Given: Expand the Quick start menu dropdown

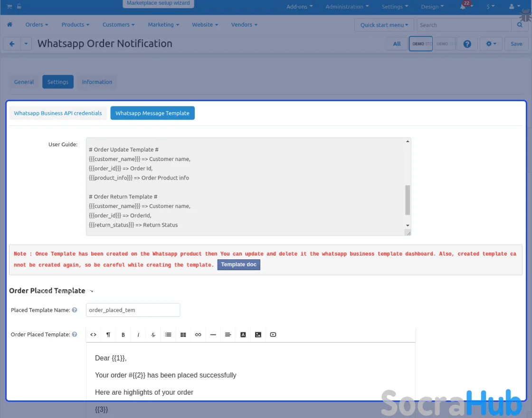Looking at the screenshot, I should tap(384, 25).
